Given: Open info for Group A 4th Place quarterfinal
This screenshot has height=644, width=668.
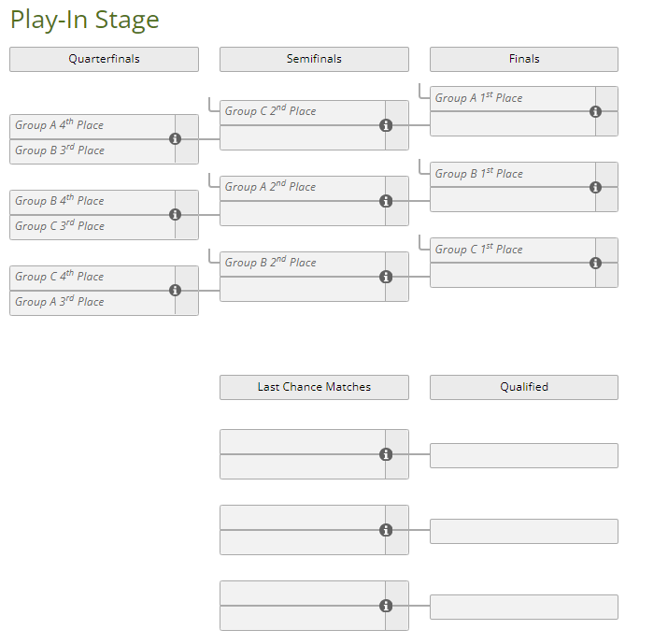Looking at the screenshot, I should [175, 138].
